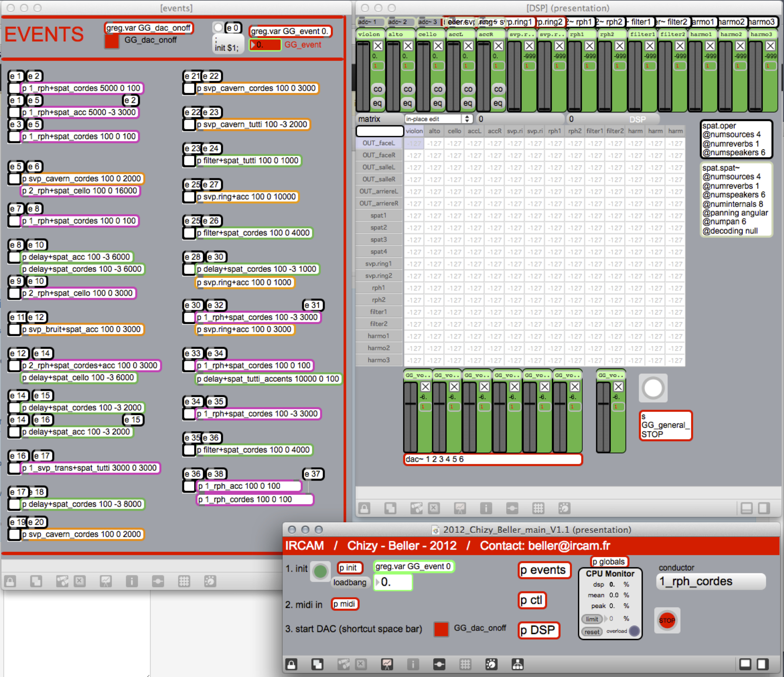Viewport: 784px width, 677px height.
Task: Open the object palette icon in the events toolbar
Action: (62, 581)
